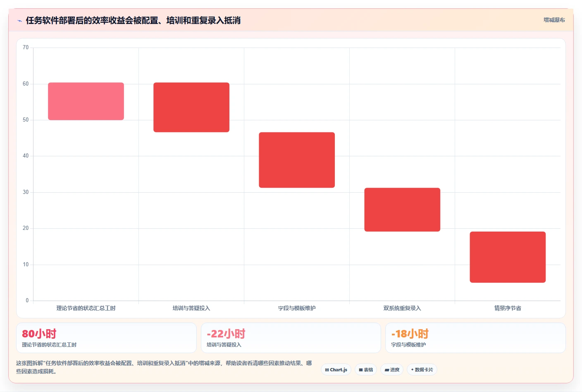This screenshot has height=392, width=582.
Task: Click the x-axis label 双系统重复录入
Action: coord(402,308)
